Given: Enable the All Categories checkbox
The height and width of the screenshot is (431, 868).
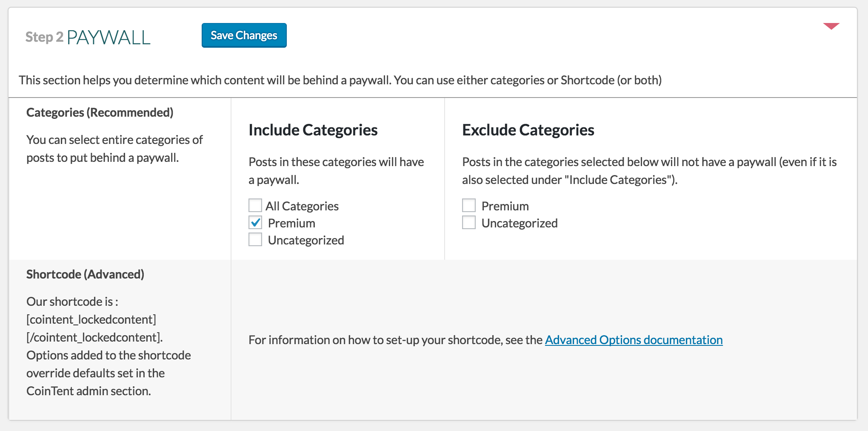Looking at the screenshot, I should tap(255, 206).
